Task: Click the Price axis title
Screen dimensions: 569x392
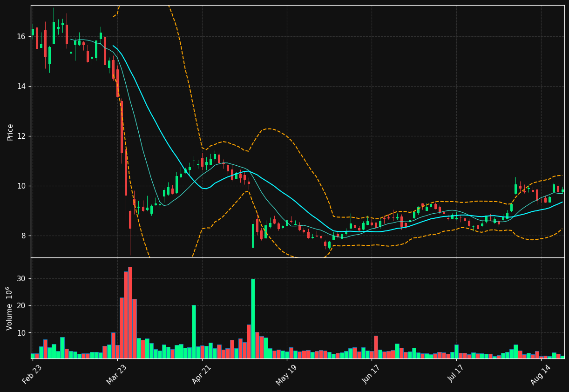Action: [10, 132]
